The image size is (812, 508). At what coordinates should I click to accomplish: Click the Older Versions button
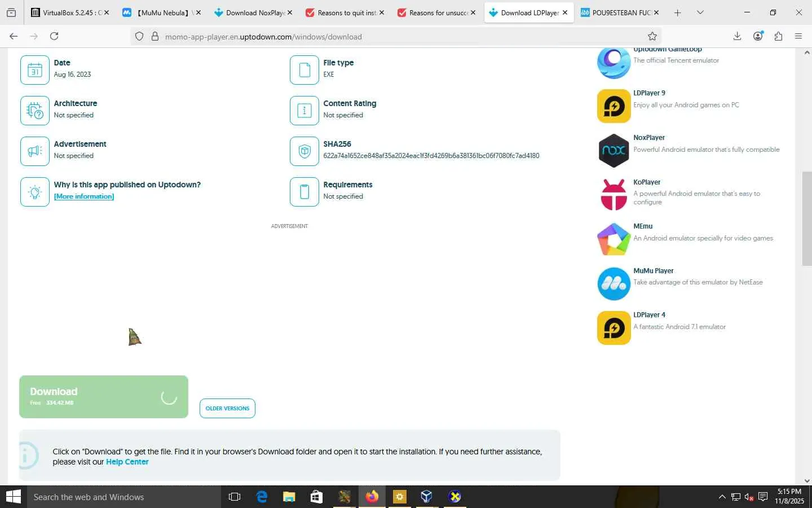[227, 408]
